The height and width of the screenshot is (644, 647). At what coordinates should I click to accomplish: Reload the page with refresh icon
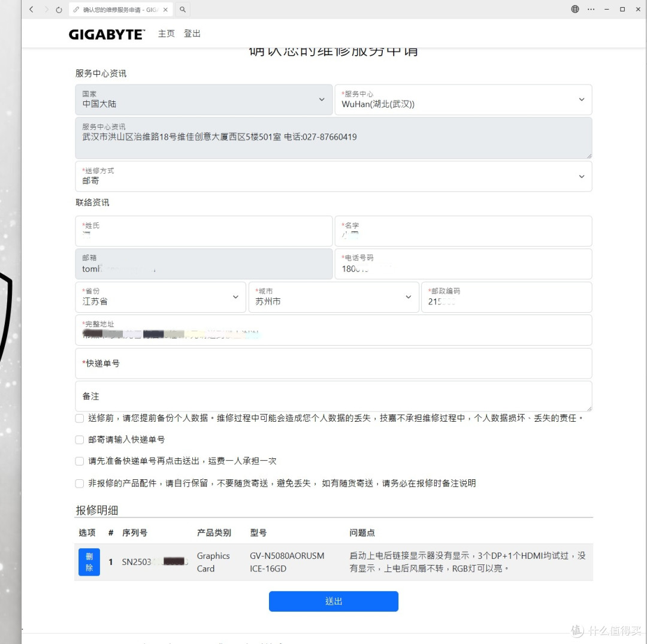(x=59, y=10)
